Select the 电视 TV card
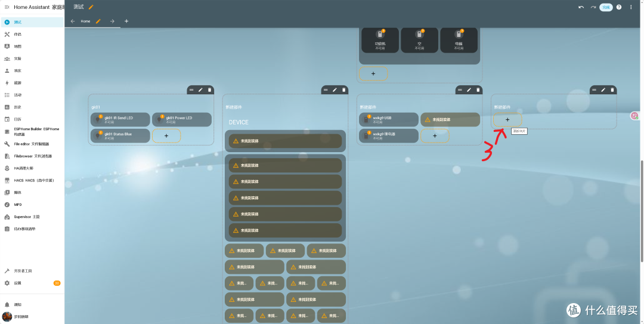The height and width of the screenshot is (324, 644). (459, 40)
